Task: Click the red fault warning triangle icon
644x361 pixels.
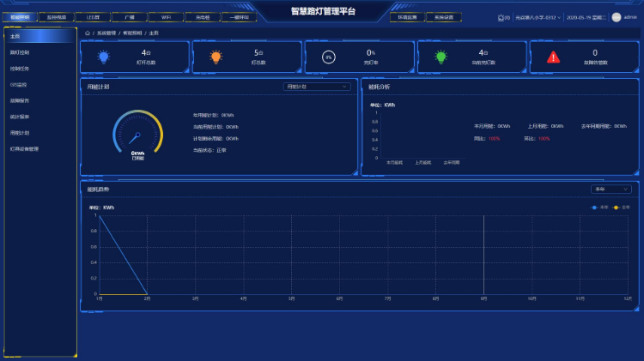Action: pos(553,57)
